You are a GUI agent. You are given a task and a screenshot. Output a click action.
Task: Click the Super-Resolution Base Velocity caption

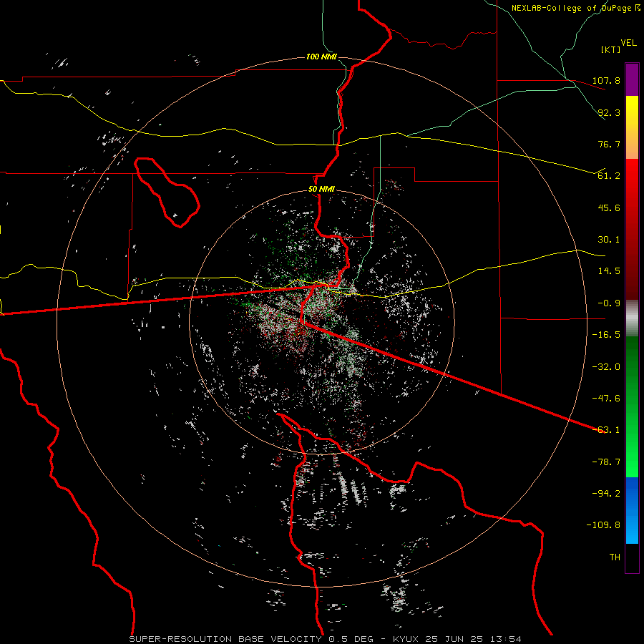tap(326, 639)
